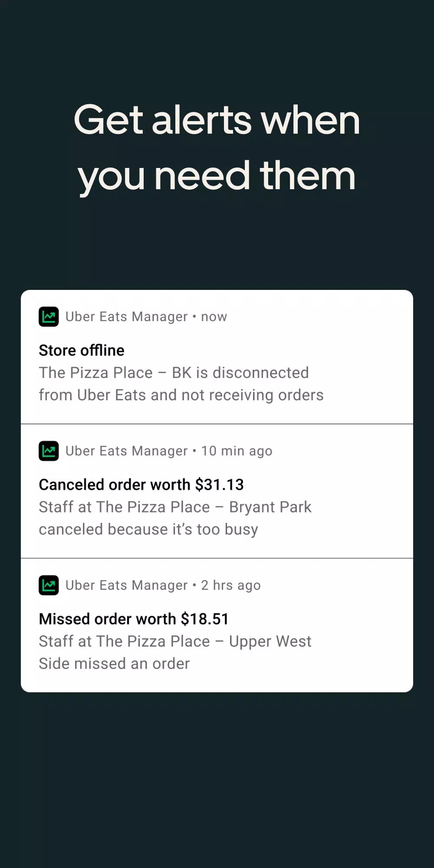This screenshot has width=434, height=868.
Task: Click "Uber Eats Manager" label above Missed order
Action: [x=126, y=585]
